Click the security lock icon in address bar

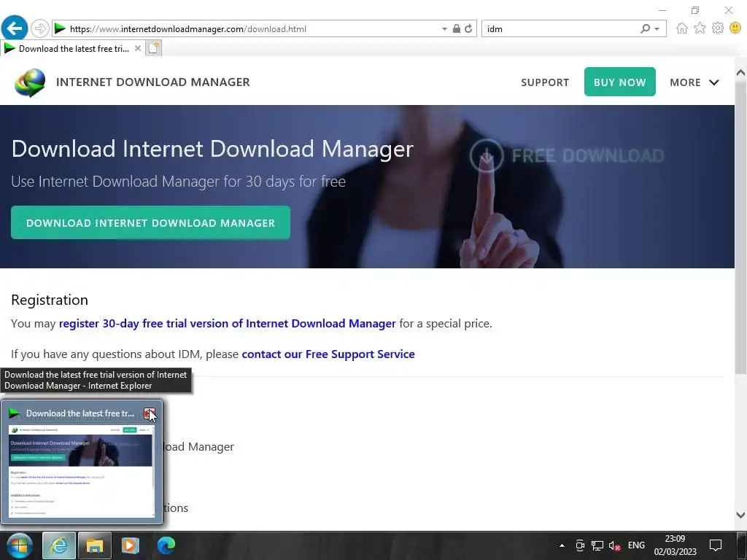pos(456,28)
